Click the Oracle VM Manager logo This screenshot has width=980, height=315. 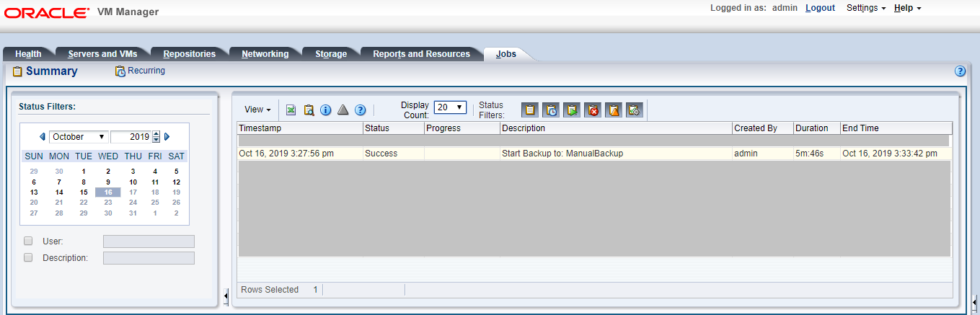pos(81,12)
